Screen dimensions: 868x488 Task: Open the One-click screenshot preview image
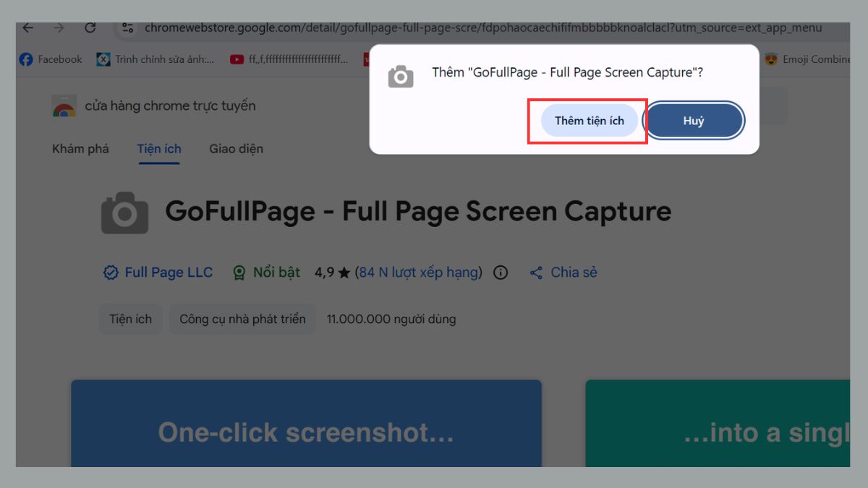[x=306, y=423]
